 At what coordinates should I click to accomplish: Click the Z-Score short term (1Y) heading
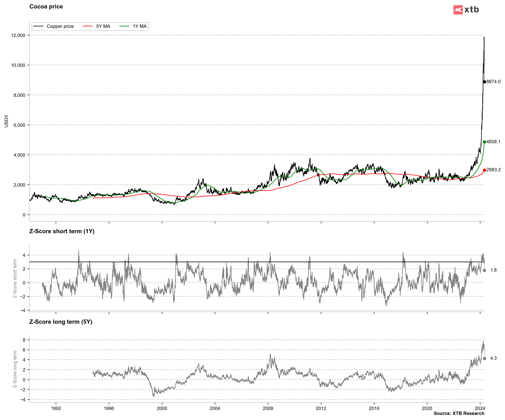tap(62, 231)
